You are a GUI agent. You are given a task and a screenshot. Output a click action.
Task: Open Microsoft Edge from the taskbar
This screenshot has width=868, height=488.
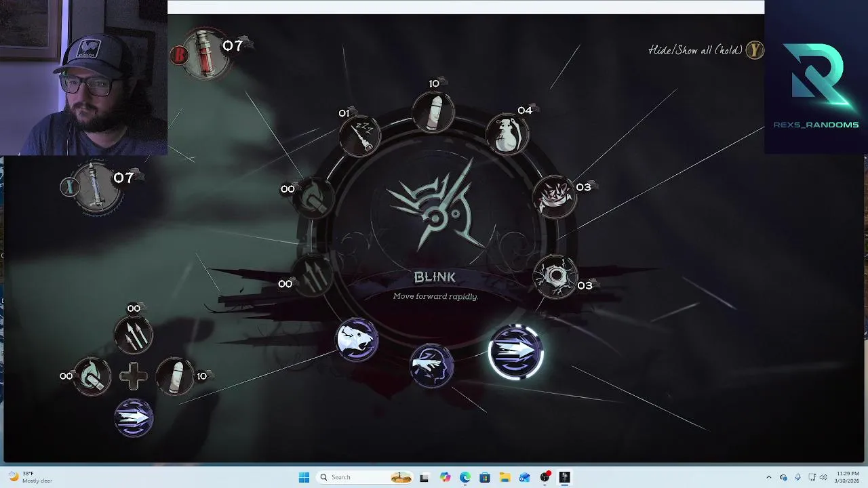tap(465, 477)
